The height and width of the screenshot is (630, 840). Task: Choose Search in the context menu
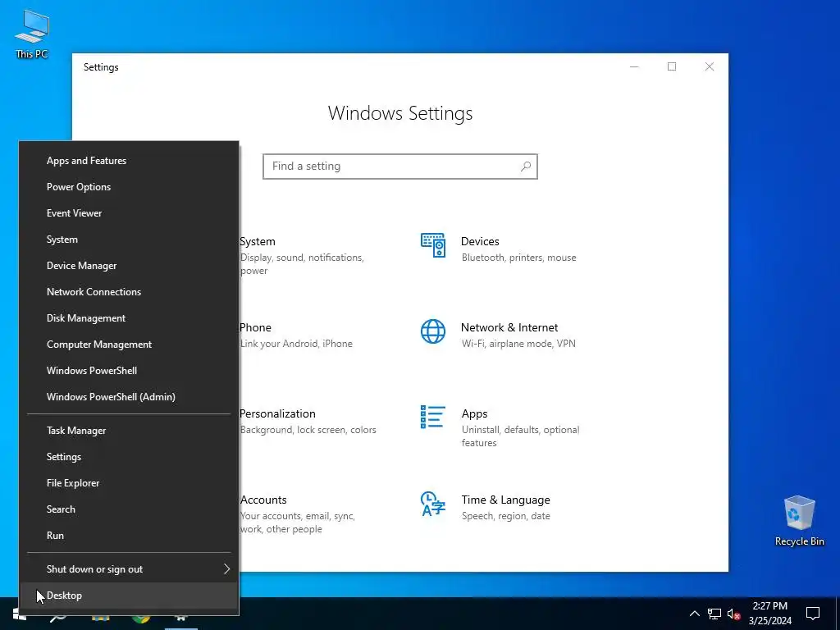tap(129, 509)
